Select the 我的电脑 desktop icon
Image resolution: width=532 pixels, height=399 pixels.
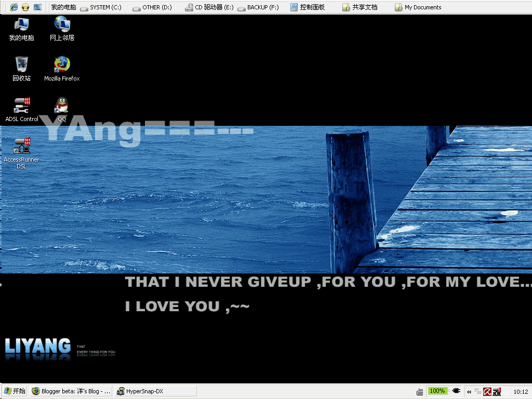point(22,30)
